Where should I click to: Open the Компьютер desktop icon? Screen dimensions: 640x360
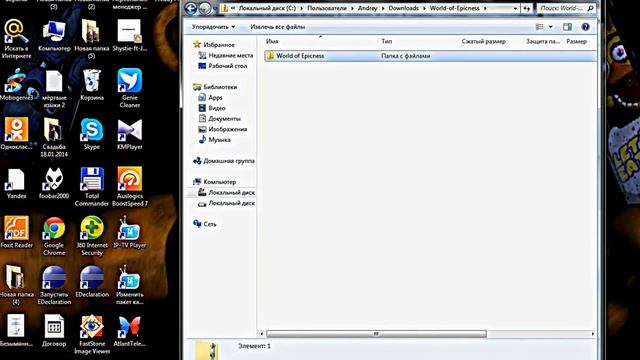(x=54, y=36)
